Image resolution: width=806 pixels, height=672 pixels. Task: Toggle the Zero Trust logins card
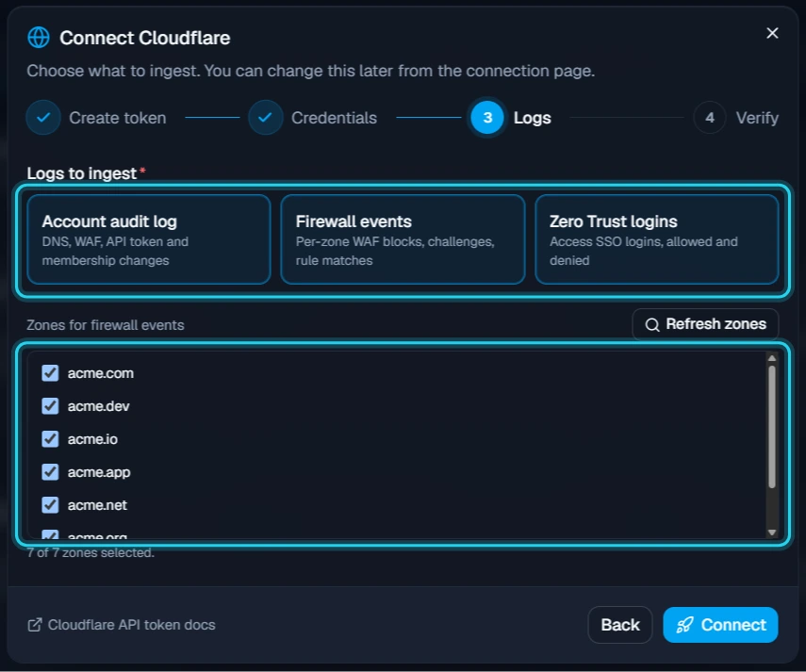(x=657, y=238)
